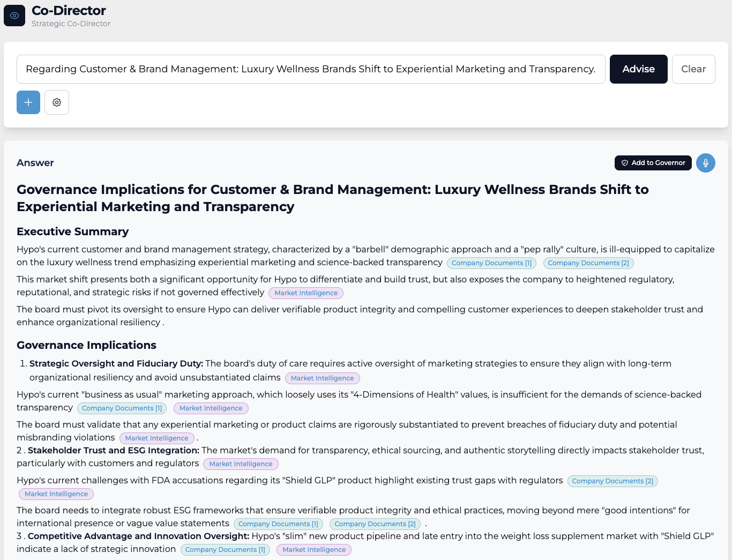Click the Co-Director eye logo icon

(14, 16)
